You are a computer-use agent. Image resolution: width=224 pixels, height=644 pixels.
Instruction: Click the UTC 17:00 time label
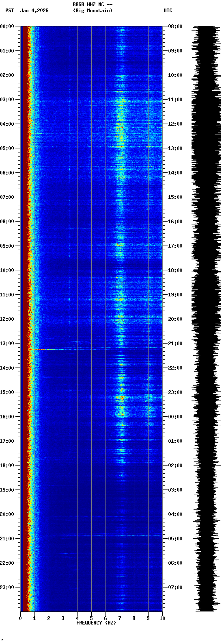coord(175,246)
